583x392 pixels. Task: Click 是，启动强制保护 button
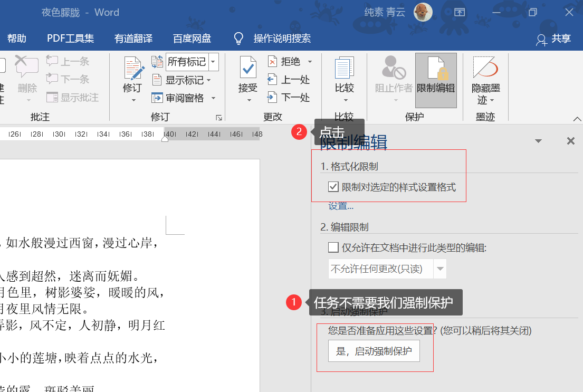(x=374, y=351)
